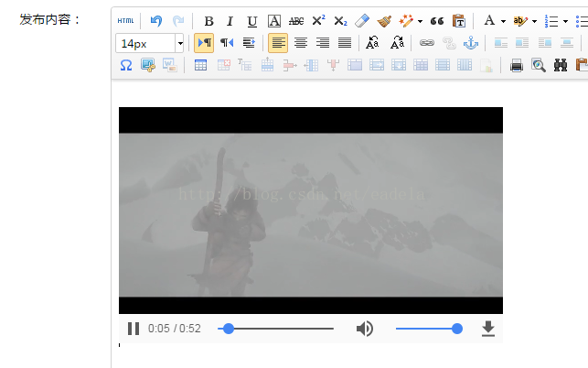Clear formatting with the eraser icon
The image size is (588, 368).
coord(362,21)
